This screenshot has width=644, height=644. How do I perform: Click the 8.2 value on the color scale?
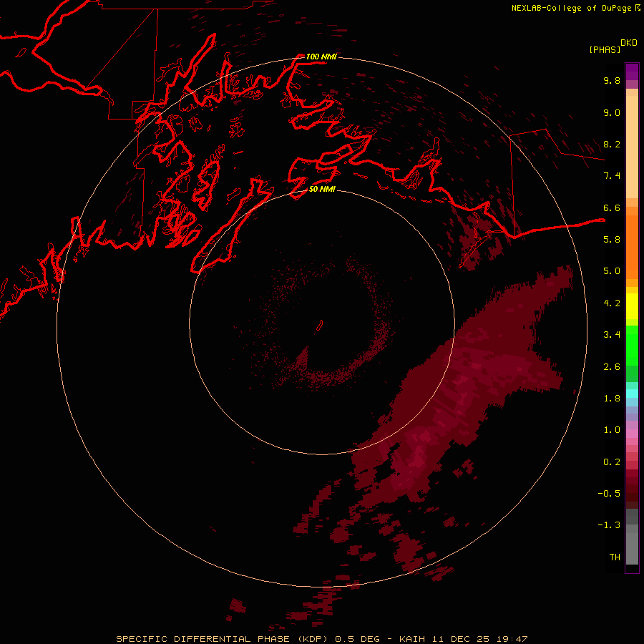(x=612, y=144)
